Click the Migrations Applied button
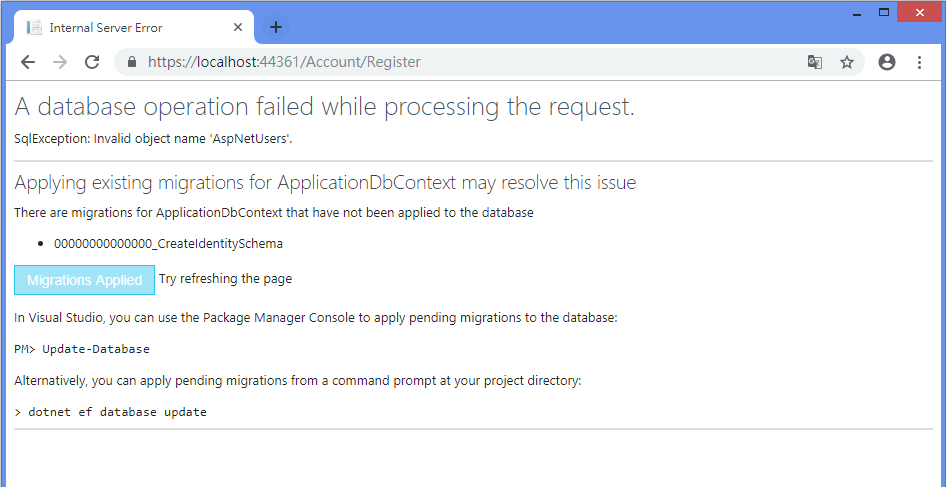 click(x=85, y=280)
